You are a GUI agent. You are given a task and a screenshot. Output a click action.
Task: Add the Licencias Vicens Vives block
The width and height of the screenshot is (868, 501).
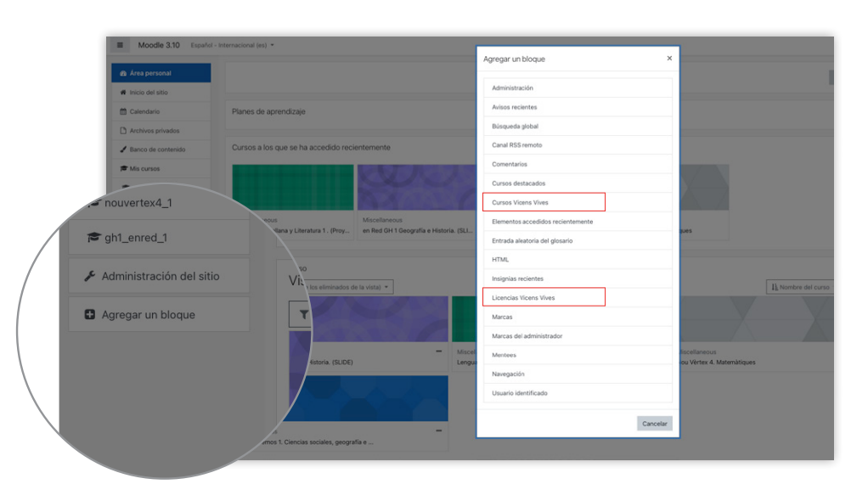tap(578, 298)
